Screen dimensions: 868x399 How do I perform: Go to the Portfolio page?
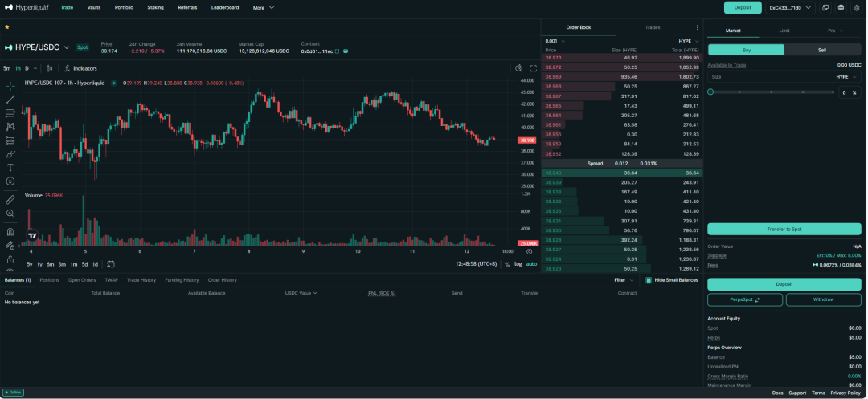(x=124, y=8)
